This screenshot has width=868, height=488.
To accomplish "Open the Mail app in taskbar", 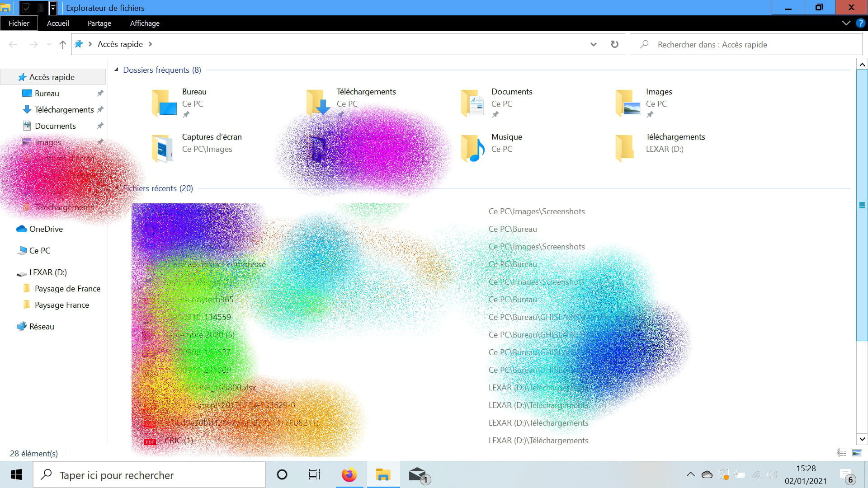I will tap(418, 475).
